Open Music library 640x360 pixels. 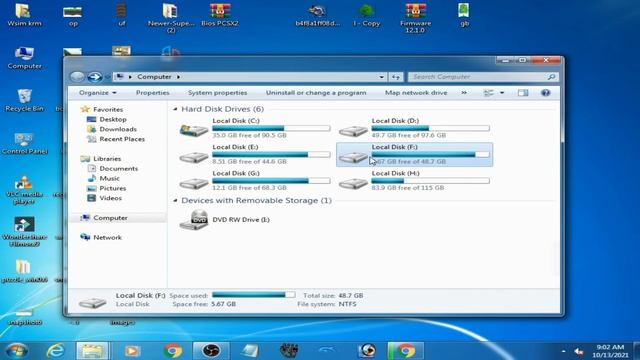tap(109, 178)
